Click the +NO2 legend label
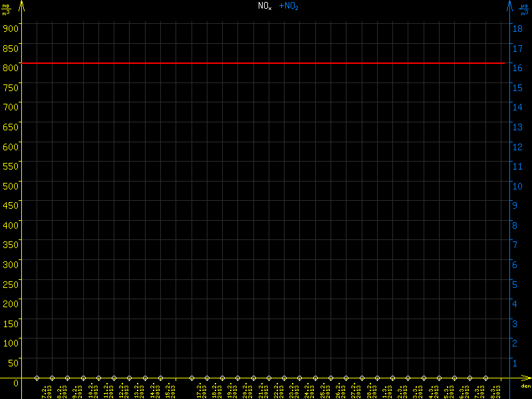The image size is (532, 399). coord(289,6)
